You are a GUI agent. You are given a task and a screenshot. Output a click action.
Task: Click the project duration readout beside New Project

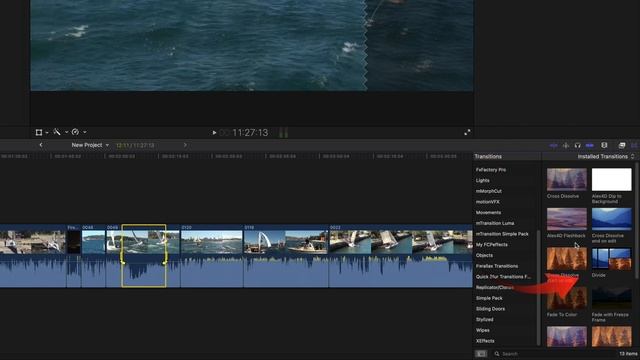click(x=135, y=145)
